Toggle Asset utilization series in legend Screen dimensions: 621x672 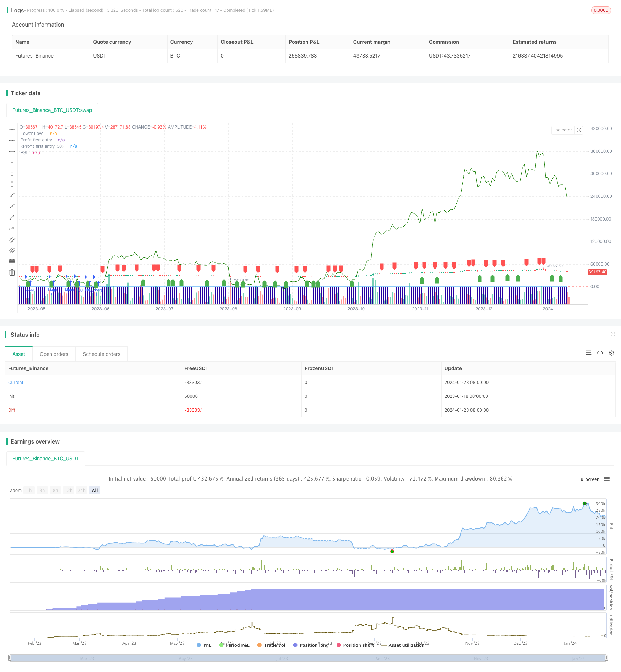tap(403, 645)
